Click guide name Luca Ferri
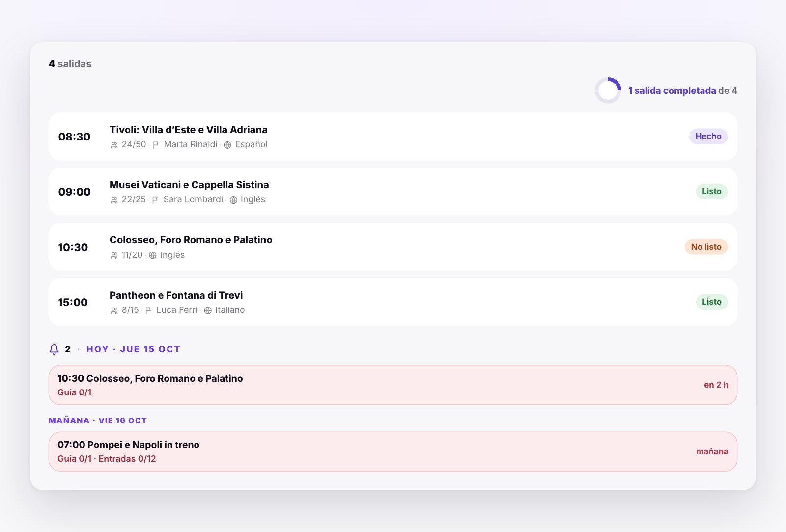The height and width of the screenshot is (532, 786). coord(177,310)
